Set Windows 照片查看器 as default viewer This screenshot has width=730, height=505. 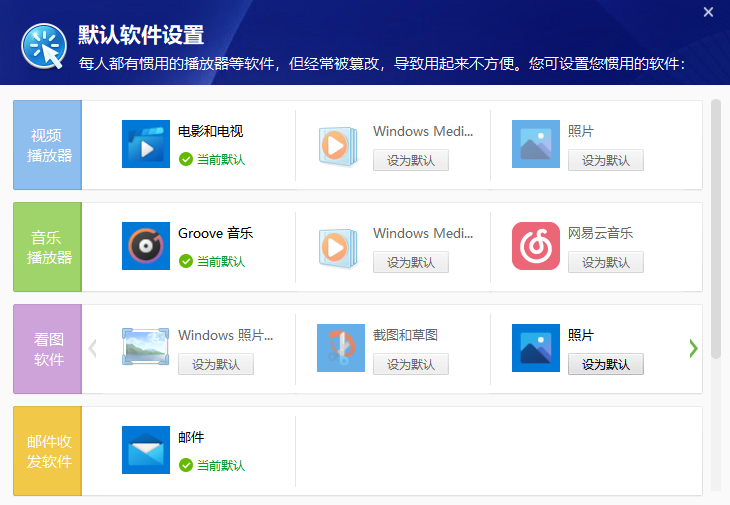tap(216, 365)
